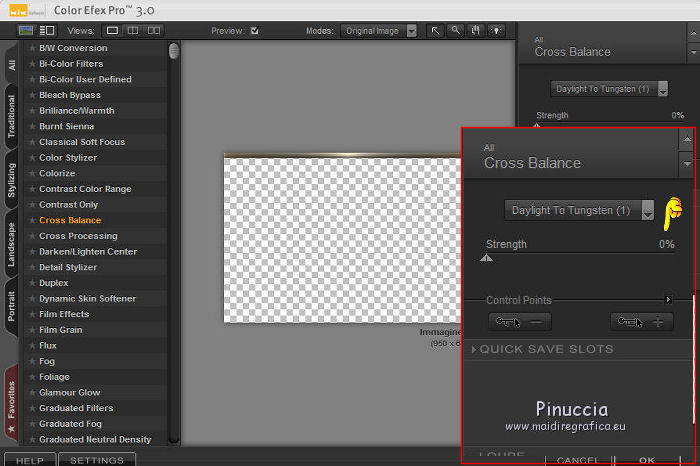Select the Dynamic Skin Softener filter
The width and height of the screenshot is (700, 466).
pos(88,299)
